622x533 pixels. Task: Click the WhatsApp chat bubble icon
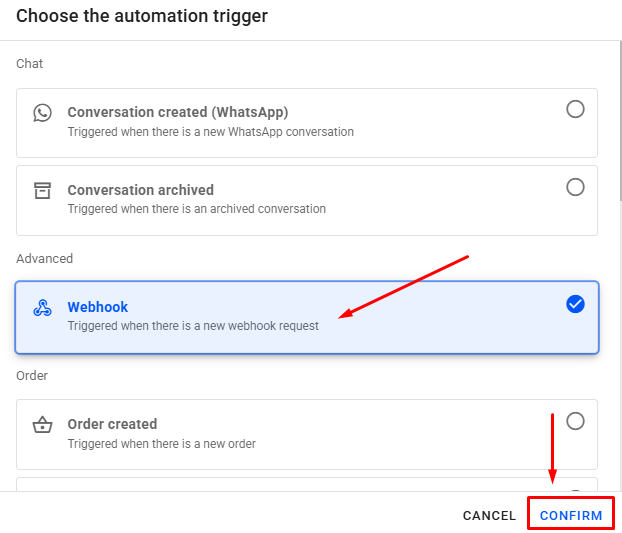click(x=42, y=113)
